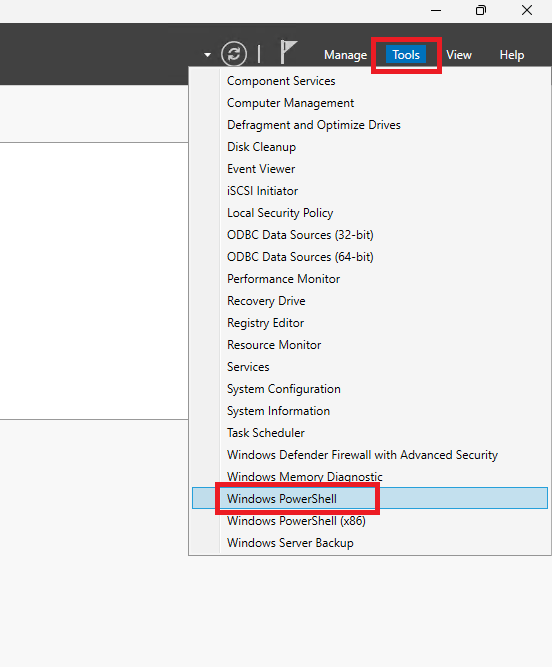This screenshot has width=552, height=667.
Task: Open the notifications flag icon
Action: coord(289,52)
